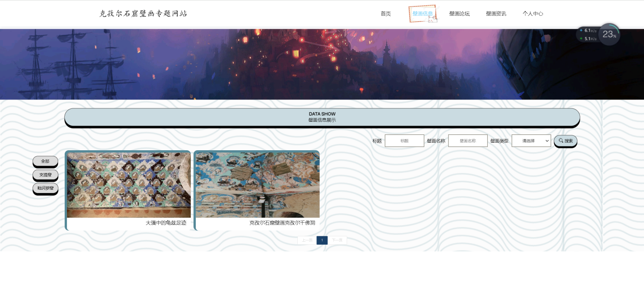Open the 首页 navigation item
This screenshot has height=299, width=644.
point(386,13)
